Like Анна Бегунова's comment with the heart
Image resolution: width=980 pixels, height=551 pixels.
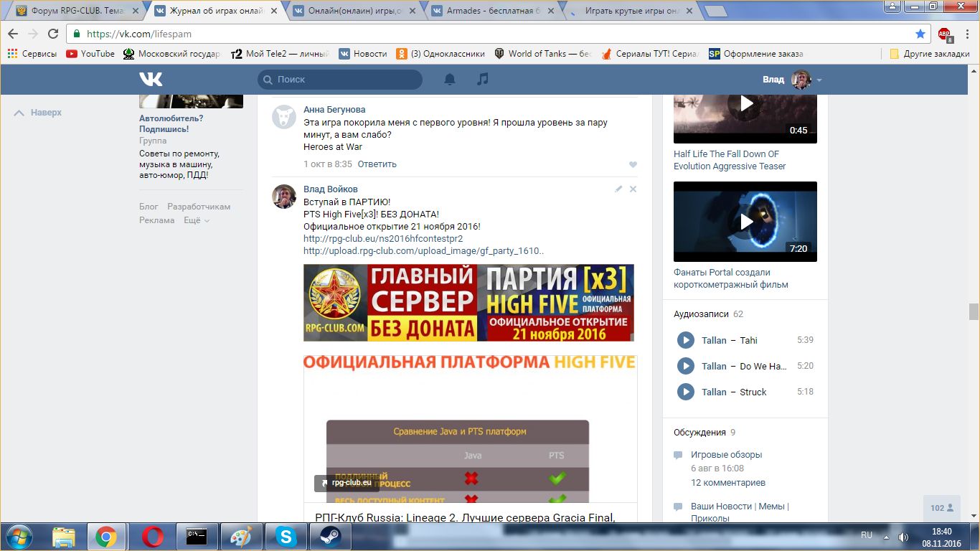coord(633,164)
